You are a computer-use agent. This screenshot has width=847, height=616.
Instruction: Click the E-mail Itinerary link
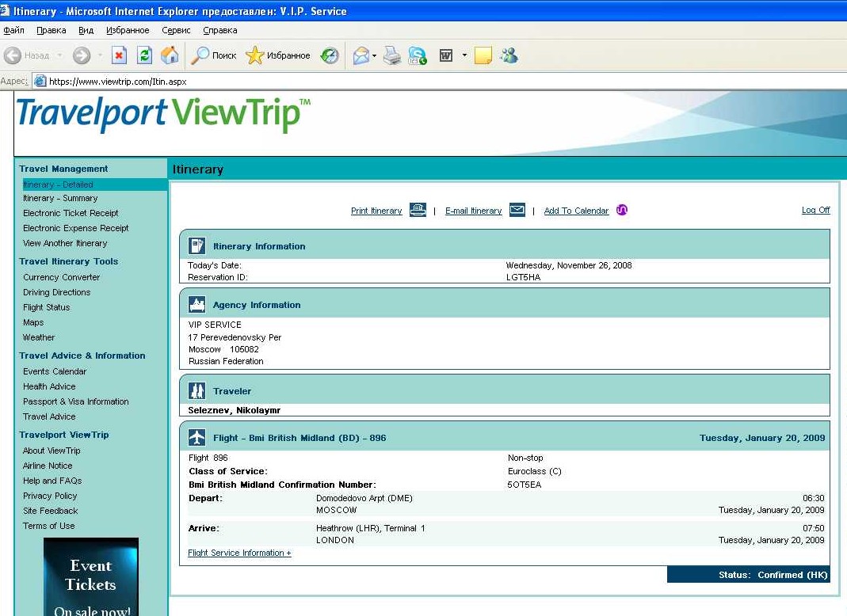(474, 211)
